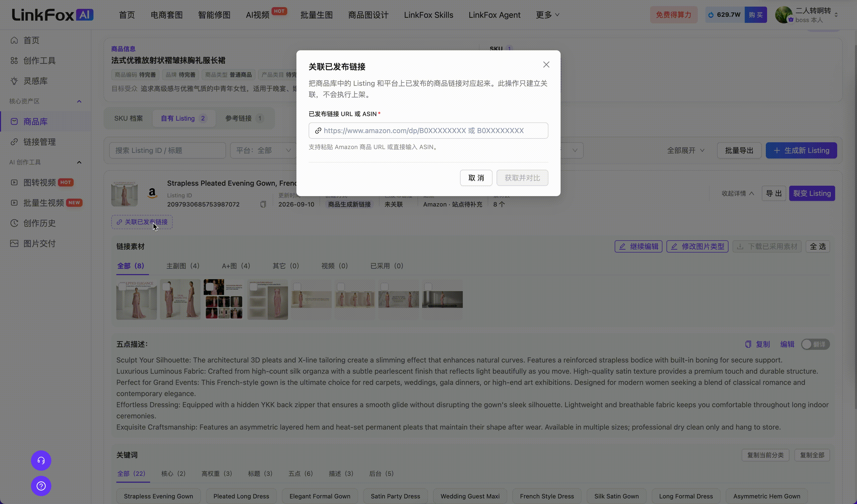Collapse the AI 创作工具 section
The image size is (857, 504).
tap(79, 162)
